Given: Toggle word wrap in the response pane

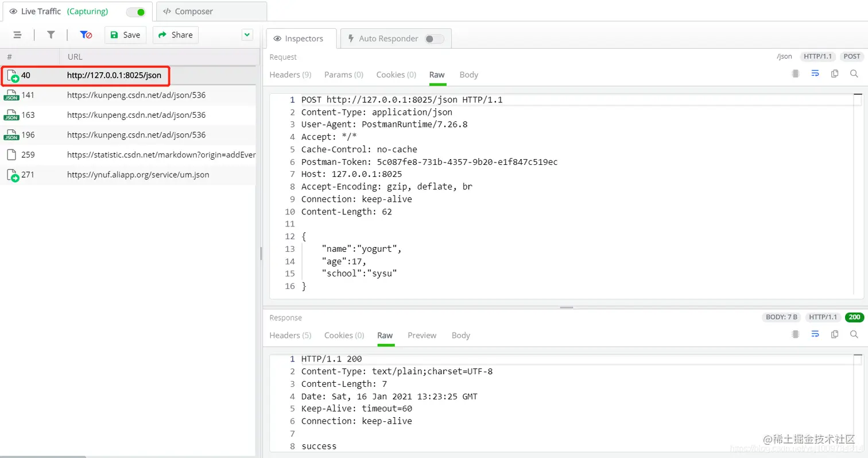Looking at the screenshot, I should (815, 334).
